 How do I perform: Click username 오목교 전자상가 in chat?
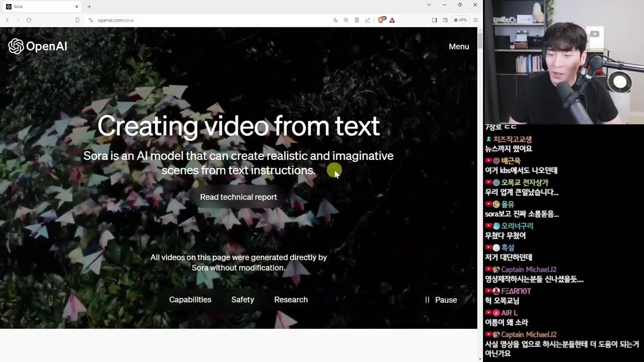click(525, 183)
